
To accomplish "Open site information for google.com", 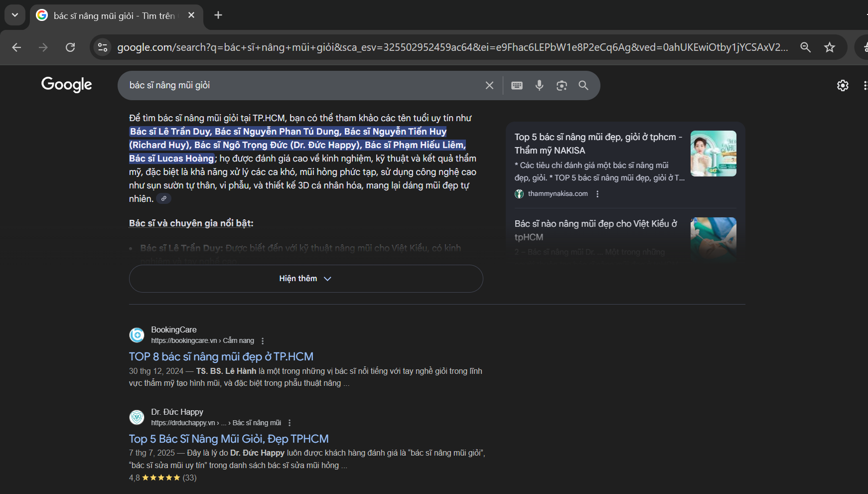I will coord(103,47).
